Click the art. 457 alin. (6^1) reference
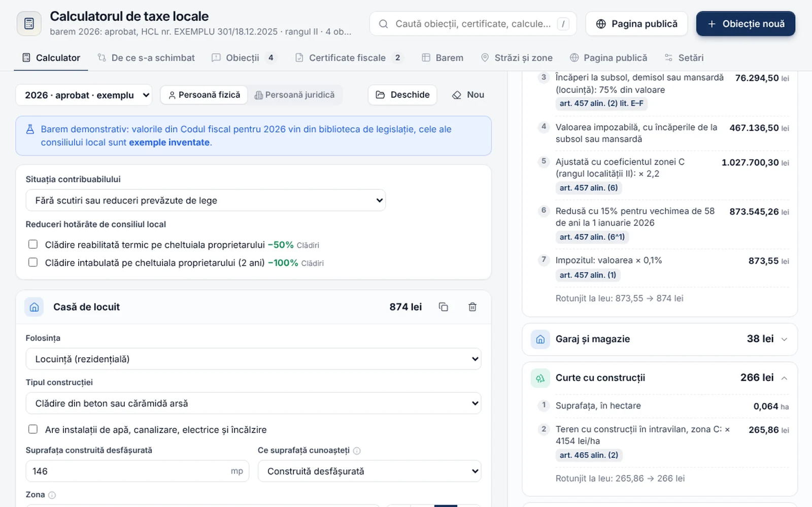 (592, 237)
